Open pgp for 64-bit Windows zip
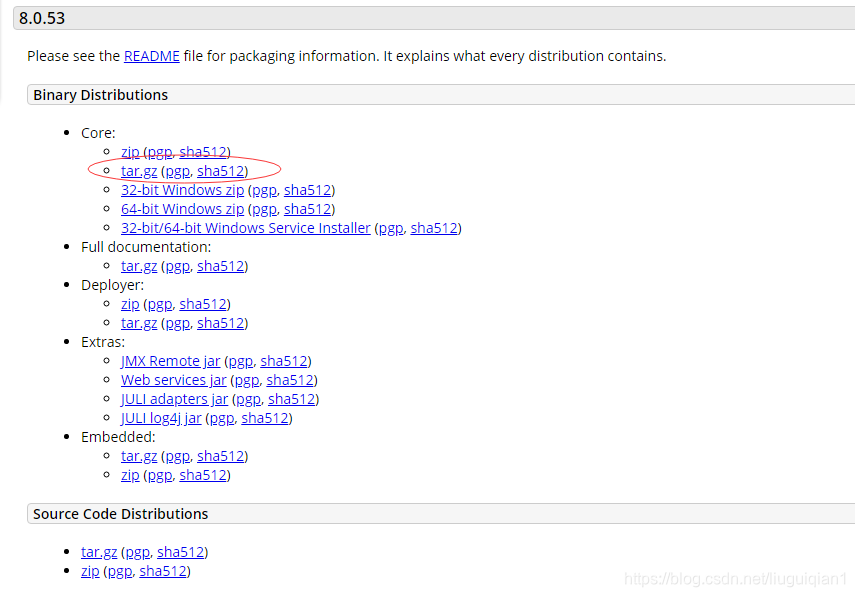Screen dimensions: 855x597 pyautogui.click(x=264, y=209)
